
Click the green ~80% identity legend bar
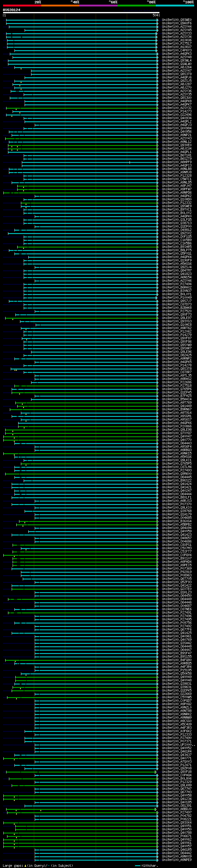[137, 6]
